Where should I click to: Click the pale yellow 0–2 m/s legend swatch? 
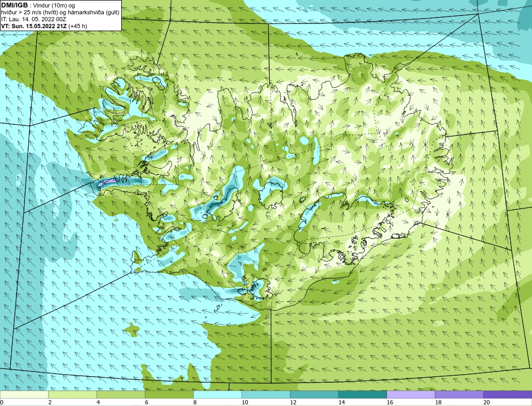(24, 394)
